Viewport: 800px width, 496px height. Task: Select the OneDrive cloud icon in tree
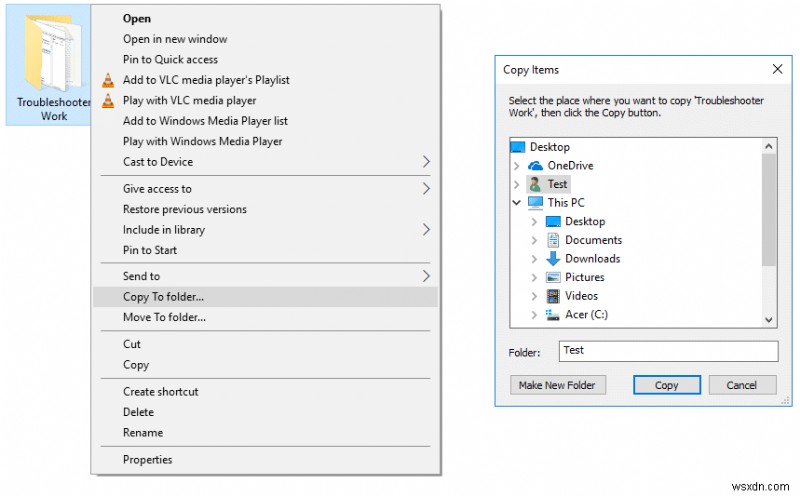tap(535, 166)
